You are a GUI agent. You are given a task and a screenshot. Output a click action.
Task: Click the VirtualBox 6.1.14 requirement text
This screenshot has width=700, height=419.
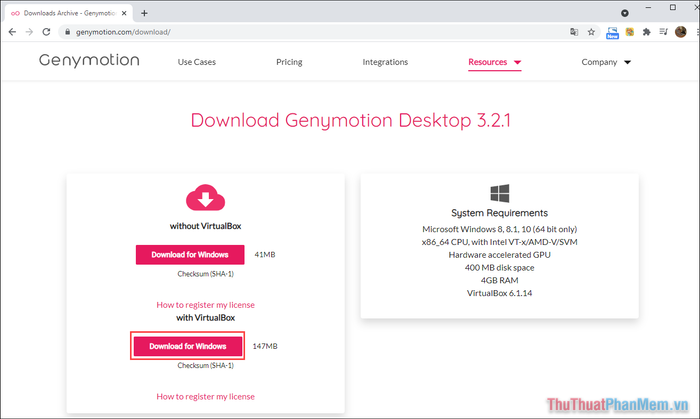pos(499,293)
